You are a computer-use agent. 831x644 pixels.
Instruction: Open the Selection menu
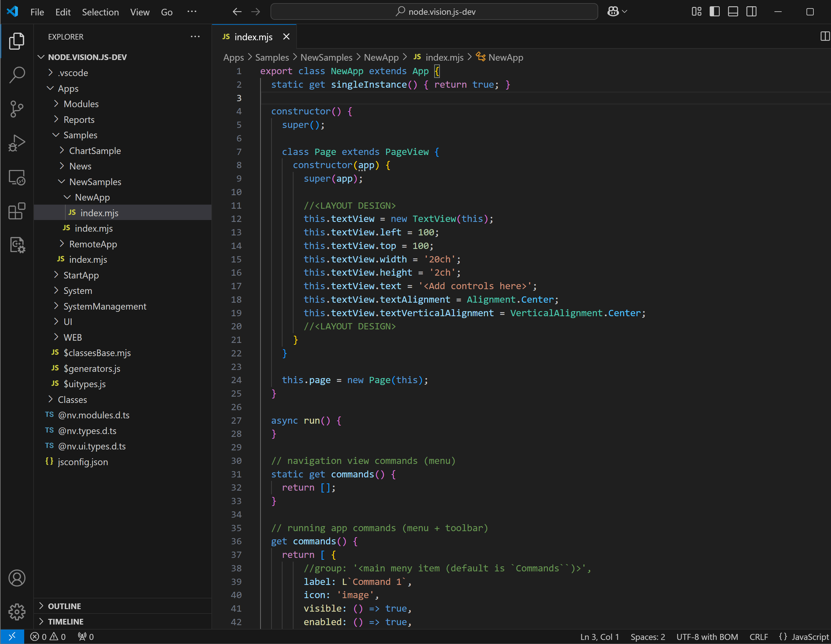pos(100,12)
